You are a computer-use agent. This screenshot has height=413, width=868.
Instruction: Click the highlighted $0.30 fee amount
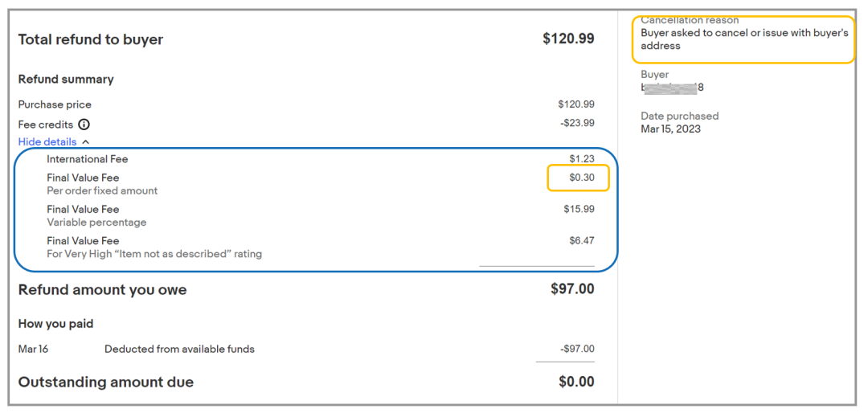tap(582, 178)
